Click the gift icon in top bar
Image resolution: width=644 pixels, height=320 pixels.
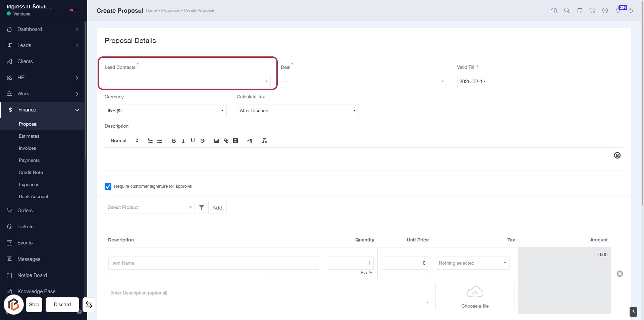[554, 10]
